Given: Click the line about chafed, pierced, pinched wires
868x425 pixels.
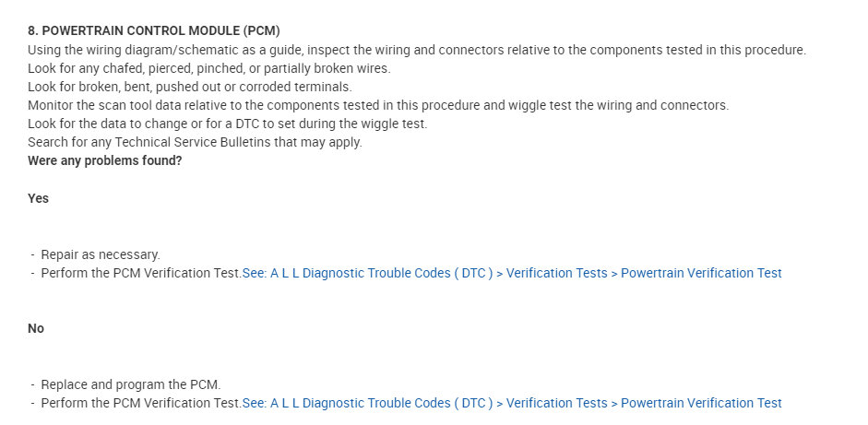Looking at the screenshot, I should 208,68.
